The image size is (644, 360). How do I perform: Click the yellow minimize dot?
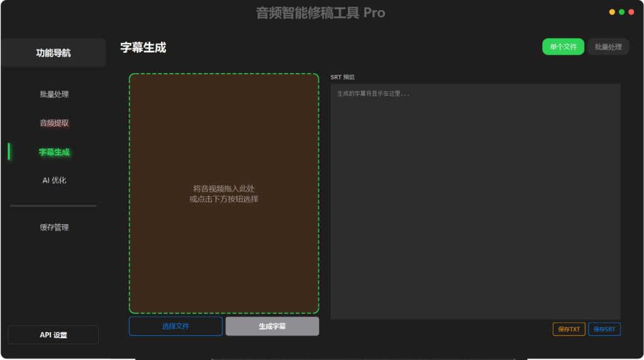pyautogui.click(x=612, y=12)
